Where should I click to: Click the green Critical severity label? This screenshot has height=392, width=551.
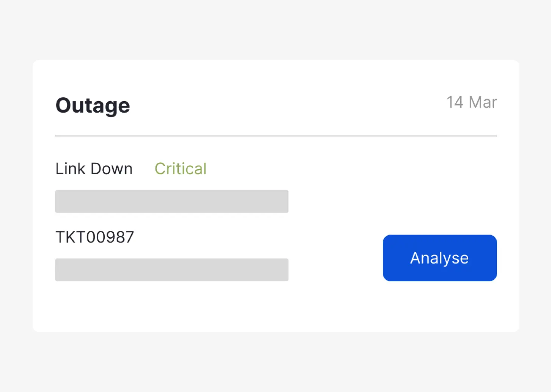tap(181, 169)
